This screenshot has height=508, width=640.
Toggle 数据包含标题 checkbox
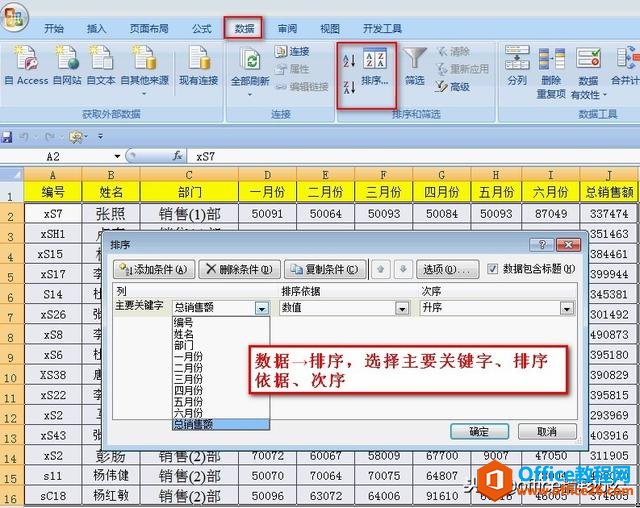click(493, 269)
